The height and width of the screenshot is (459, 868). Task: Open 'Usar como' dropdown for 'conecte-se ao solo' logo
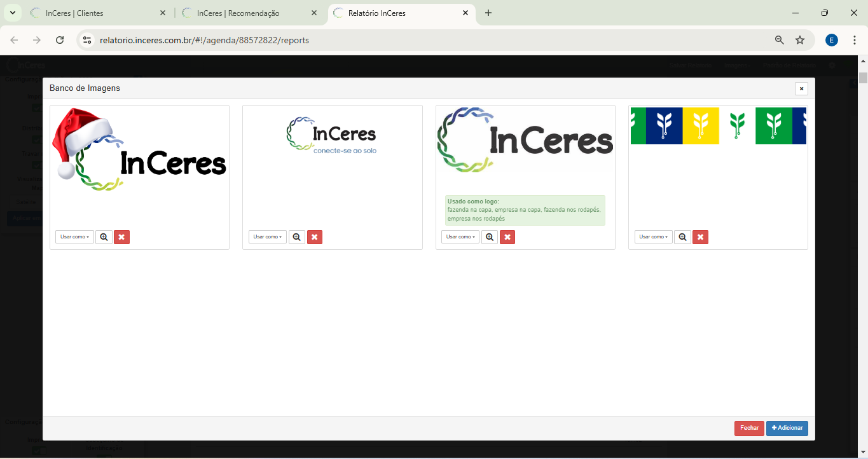267,237
